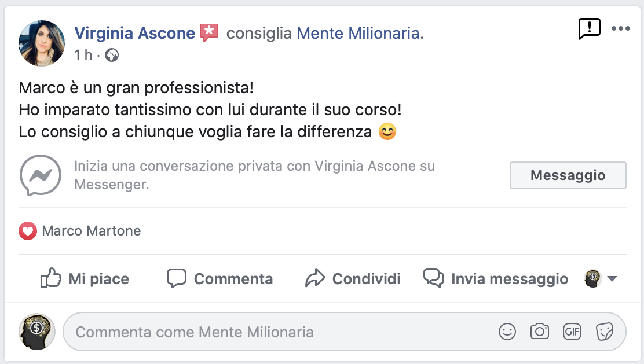Attach a photo with the camera icon
Image resolution: width=644 pixels, height=364 pixels.
[x=540, y=332]
